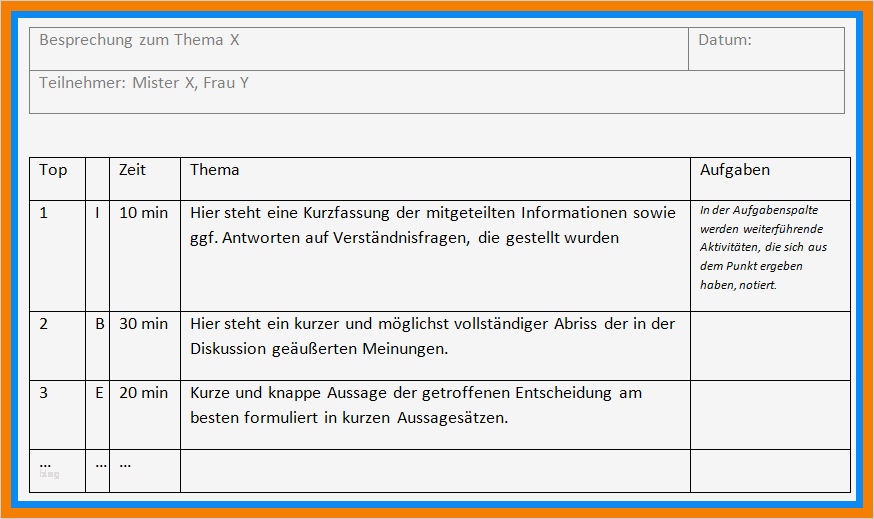The image size is (874, 519).
Task: Click the 'Datum:' cell
Action: coord(766,49)
